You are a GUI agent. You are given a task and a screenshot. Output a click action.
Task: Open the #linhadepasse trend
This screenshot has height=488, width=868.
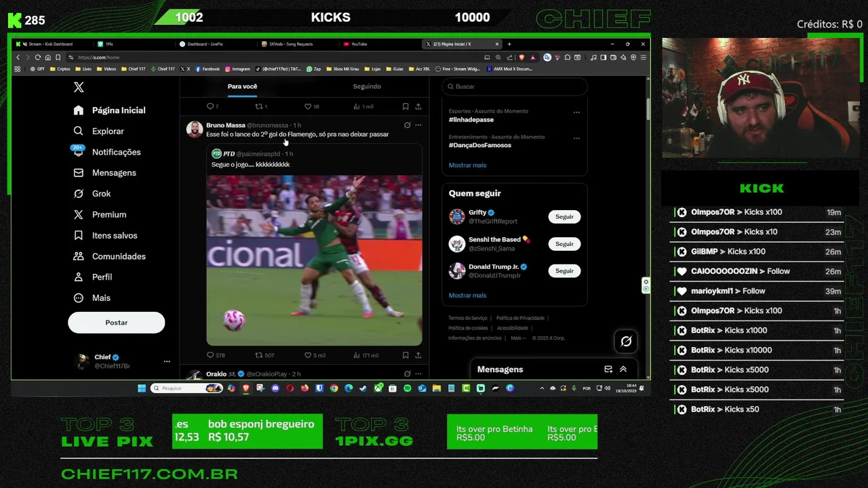[x=471, y=120]
